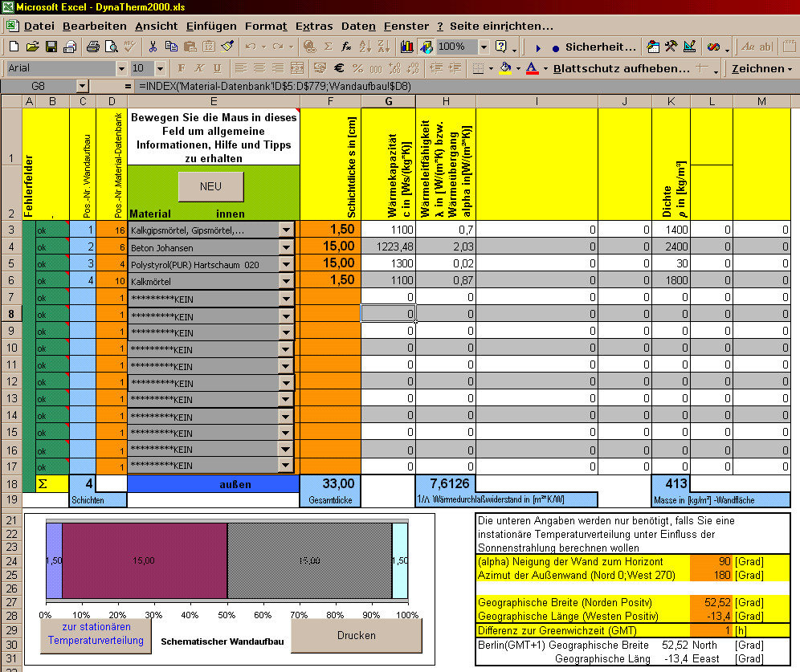The height and width of the screenshot is (672, 800).
Task: Select cell F3 with thickness 1,50
Action: tap(330, 230)
